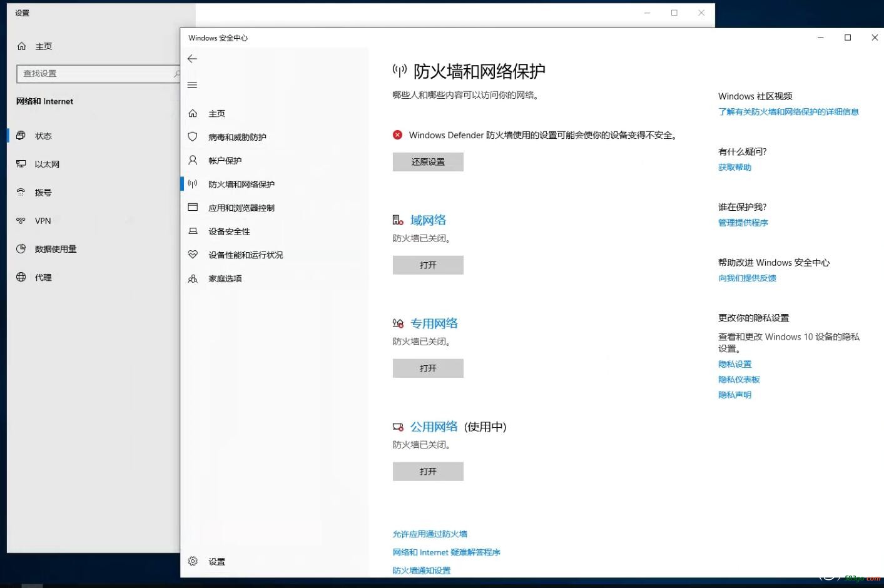
Task: Open 拨号 in the 设置 window
Action: click(43, 193)
